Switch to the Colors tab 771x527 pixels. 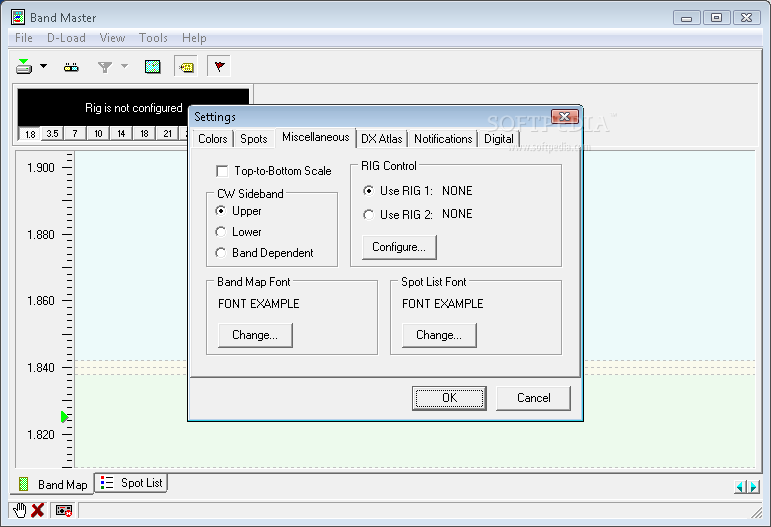212,139
